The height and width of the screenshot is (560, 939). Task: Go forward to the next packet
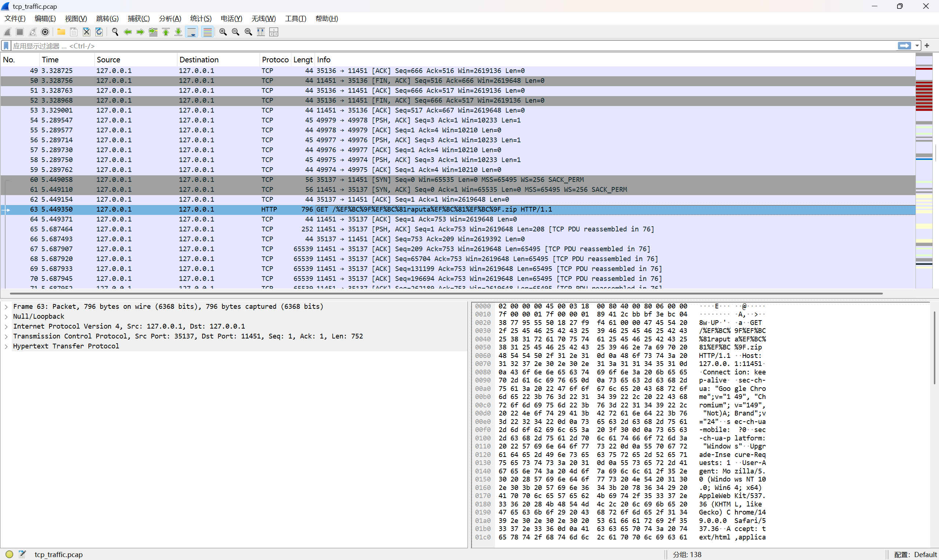click(x=141, y=32)
